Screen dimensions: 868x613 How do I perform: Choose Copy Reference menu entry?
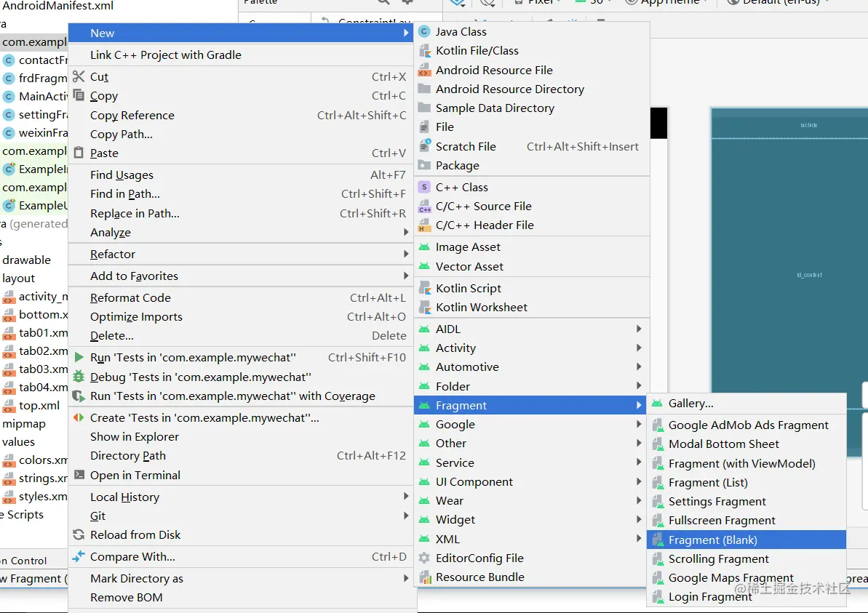click(241, 115)
